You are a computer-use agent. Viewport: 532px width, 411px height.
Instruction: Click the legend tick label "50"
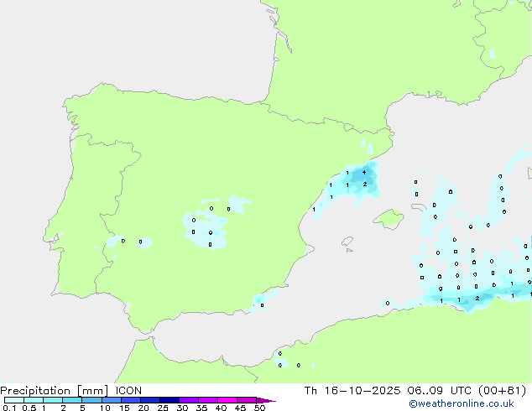(x=259, y=408)
